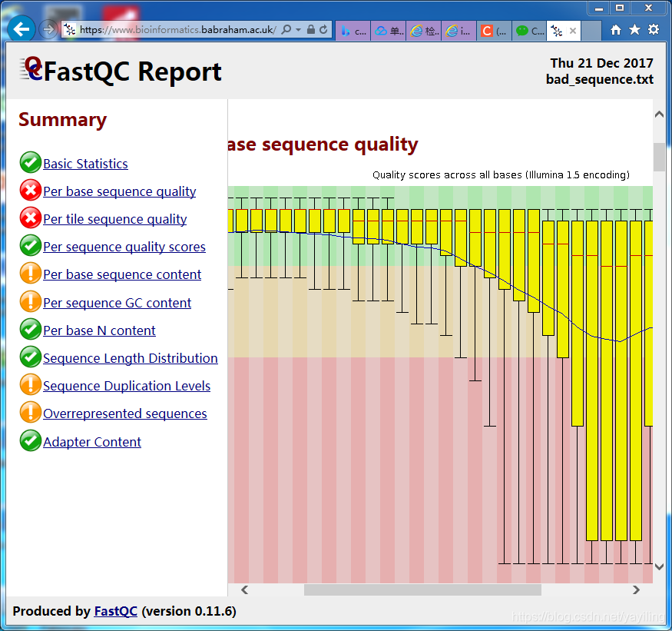This screenshot has width=672, height=631.
Task: Click the vertical scrollbar up arrow
Action: [x=659, y=114]
